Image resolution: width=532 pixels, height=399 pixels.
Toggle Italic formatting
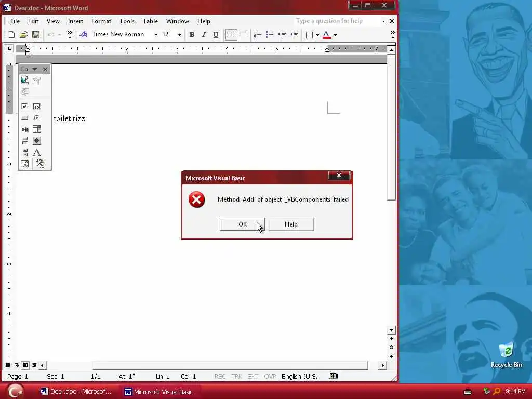coord(204,35)
